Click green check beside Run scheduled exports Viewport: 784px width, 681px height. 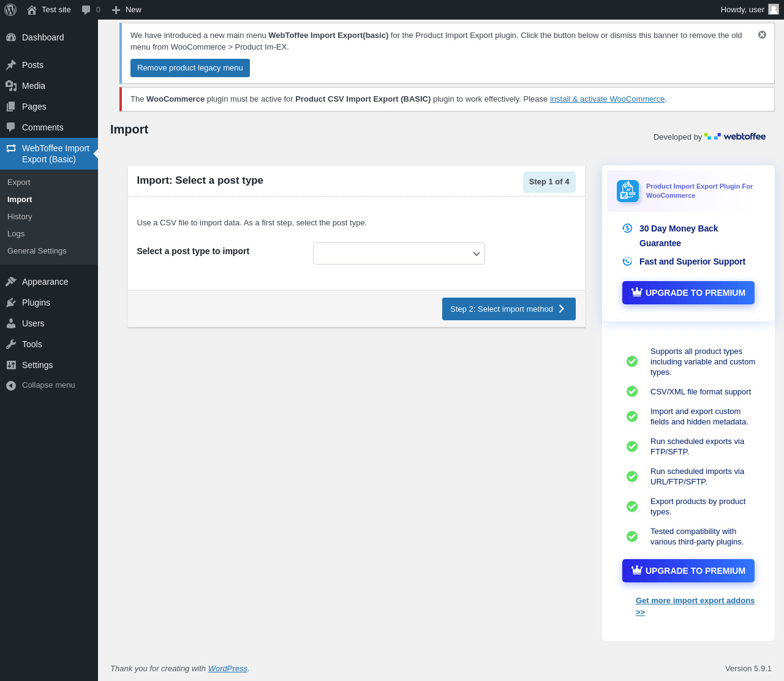632,446
